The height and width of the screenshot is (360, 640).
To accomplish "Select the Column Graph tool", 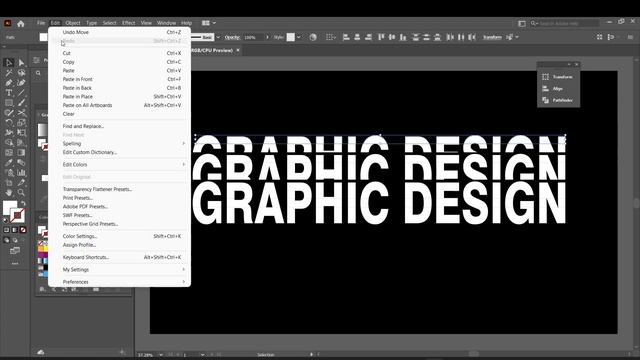I will click(21, 172).
